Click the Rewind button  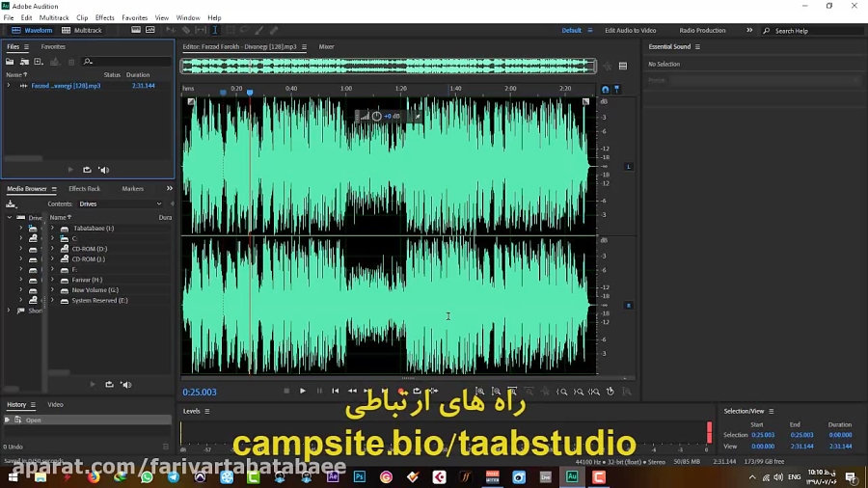tap(352, 392)
